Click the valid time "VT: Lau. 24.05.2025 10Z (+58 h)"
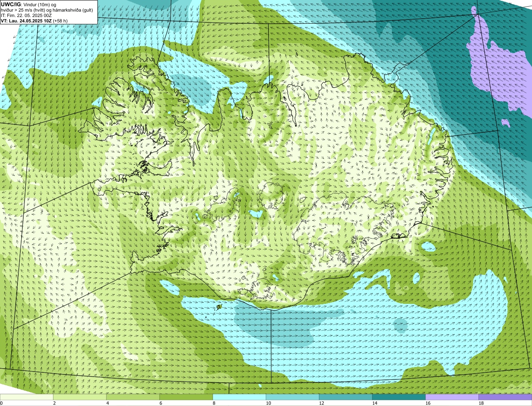 [x=34, y=20]
